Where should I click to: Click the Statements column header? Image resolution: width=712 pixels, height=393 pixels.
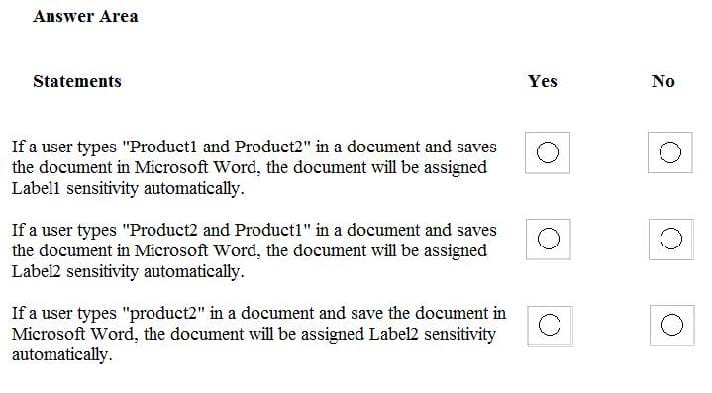77,81
